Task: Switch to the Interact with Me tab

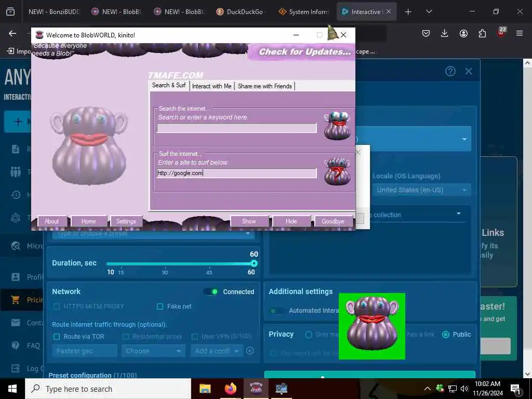Action: click(212, 86)
